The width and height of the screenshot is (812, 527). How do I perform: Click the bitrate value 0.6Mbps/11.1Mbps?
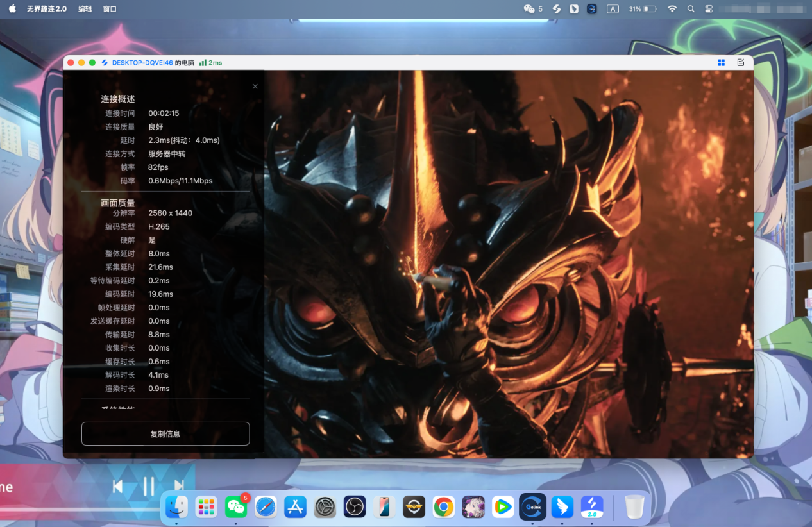(180, 181)
